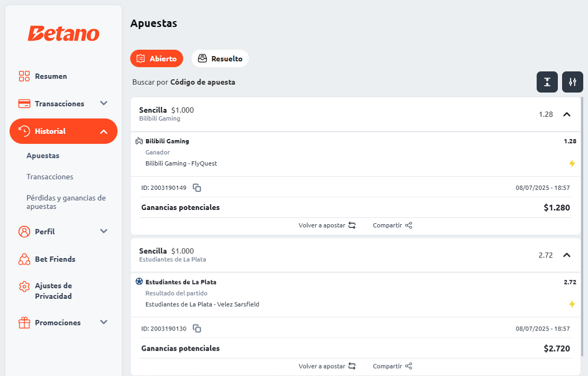Collapse the Estudiantes de La Plata bet card
588x376 pixels.
[x=567, y=255]
